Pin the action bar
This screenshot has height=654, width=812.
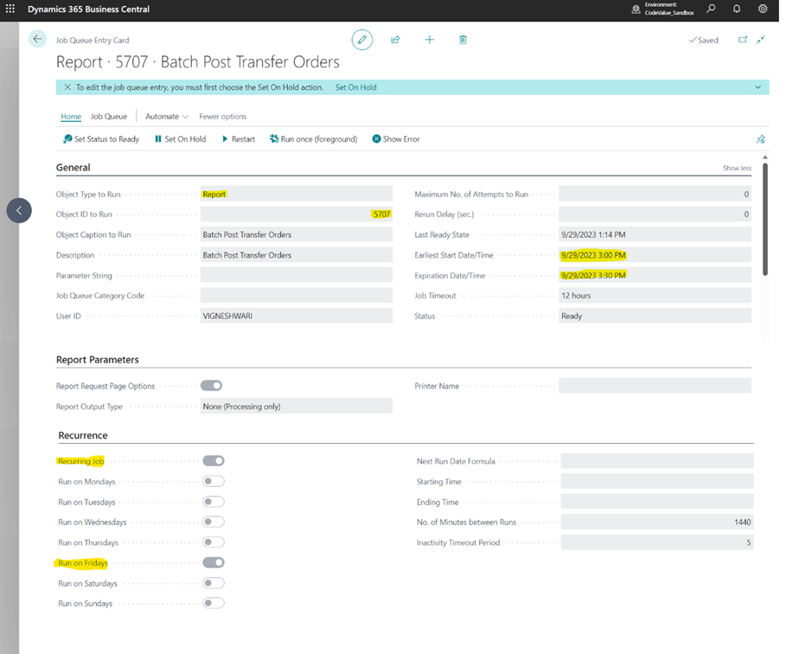click(x=760, y=139)
